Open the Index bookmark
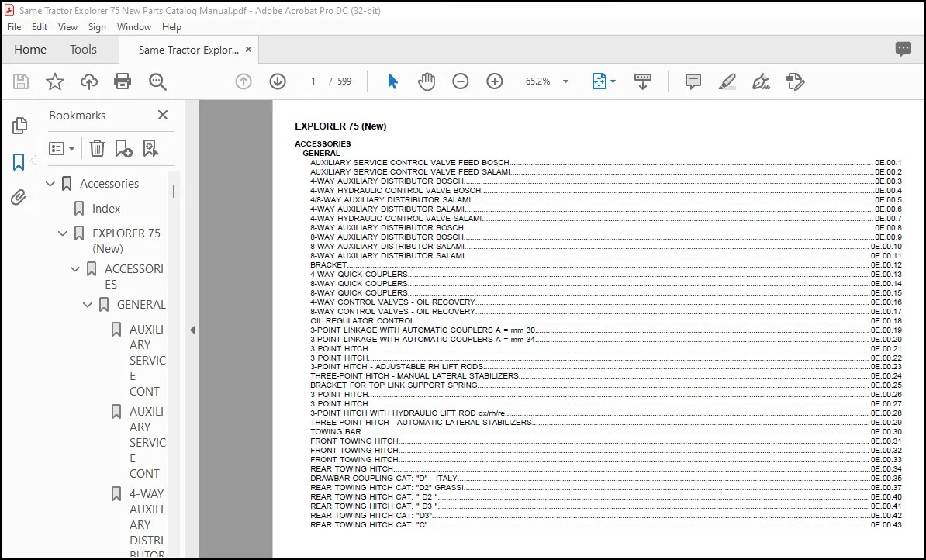This screenshot has height=560, width=926. pos(106,209)
